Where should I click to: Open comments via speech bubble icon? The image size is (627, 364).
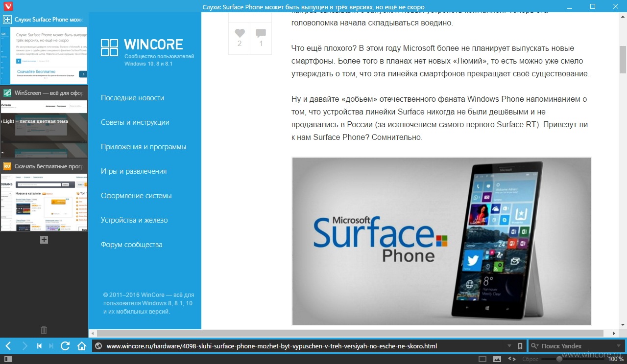[x=261, y=33]
